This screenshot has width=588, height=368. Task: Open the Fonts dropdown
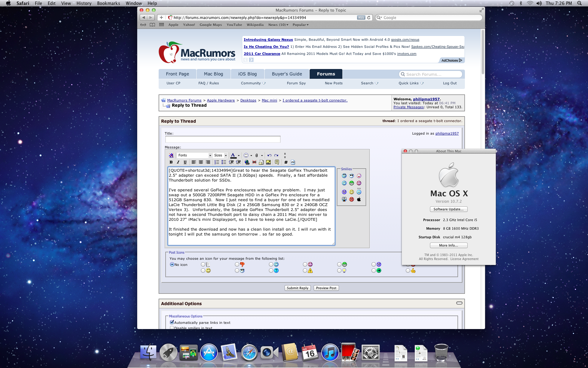(194, 155)
